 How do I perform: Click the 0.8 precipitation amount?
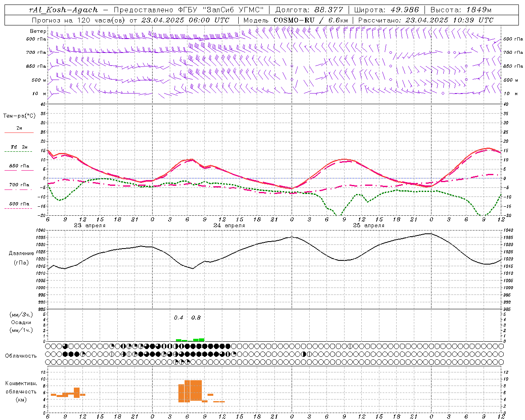click(x=196, y=318)
